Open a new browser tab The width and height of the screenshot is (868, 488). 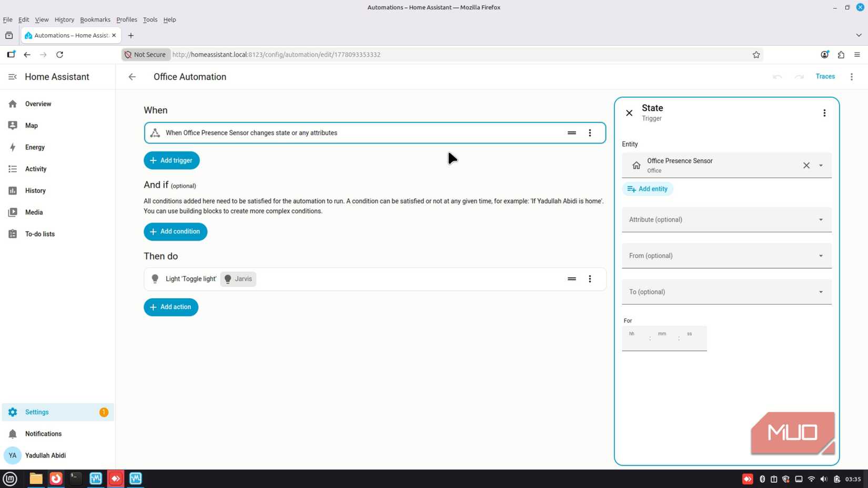[131, 35]
